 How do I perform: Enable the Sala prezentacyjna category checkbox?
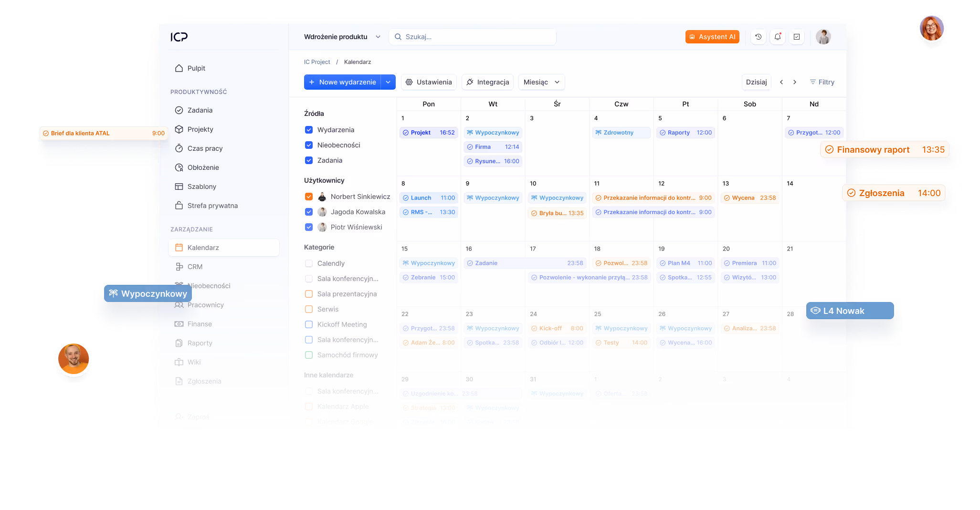pos(309,294)
